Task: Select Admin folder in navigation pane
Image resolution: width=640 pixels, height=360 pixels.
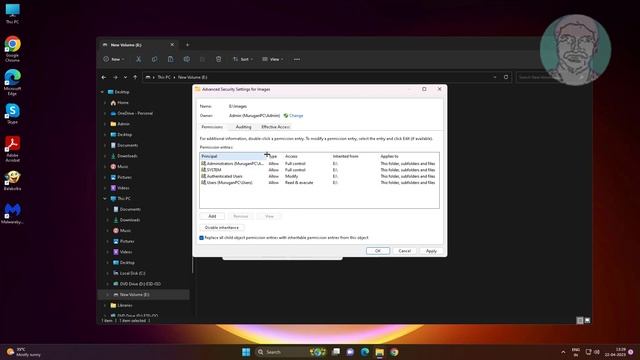Action: point(123,124)
